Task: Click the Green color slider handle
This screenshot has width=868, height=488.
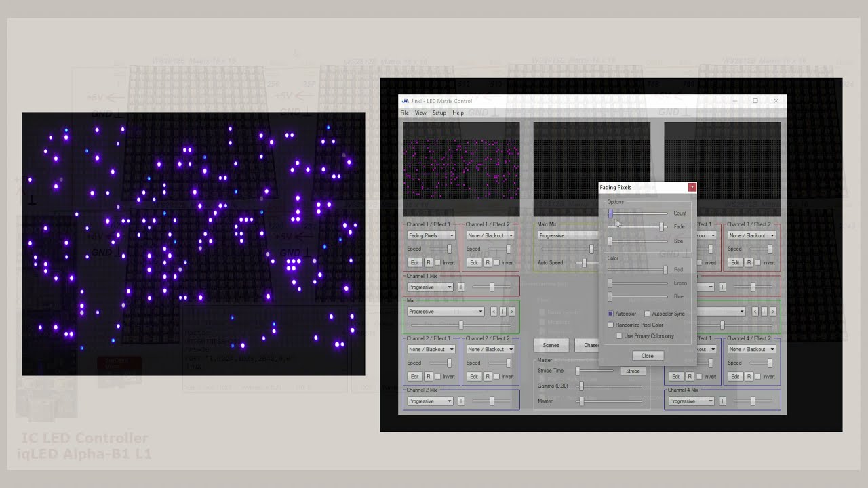Action: pos(610,283)
